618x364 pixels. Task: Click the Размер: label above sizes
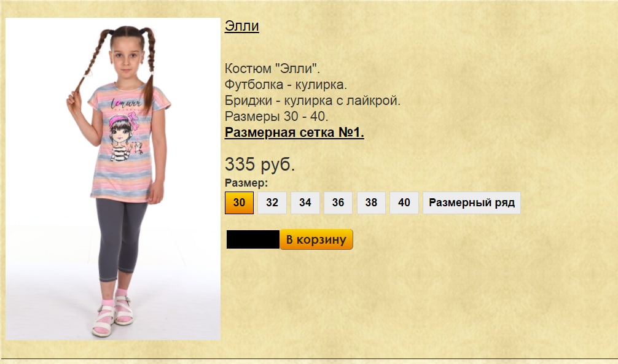[x=246, y=183]
